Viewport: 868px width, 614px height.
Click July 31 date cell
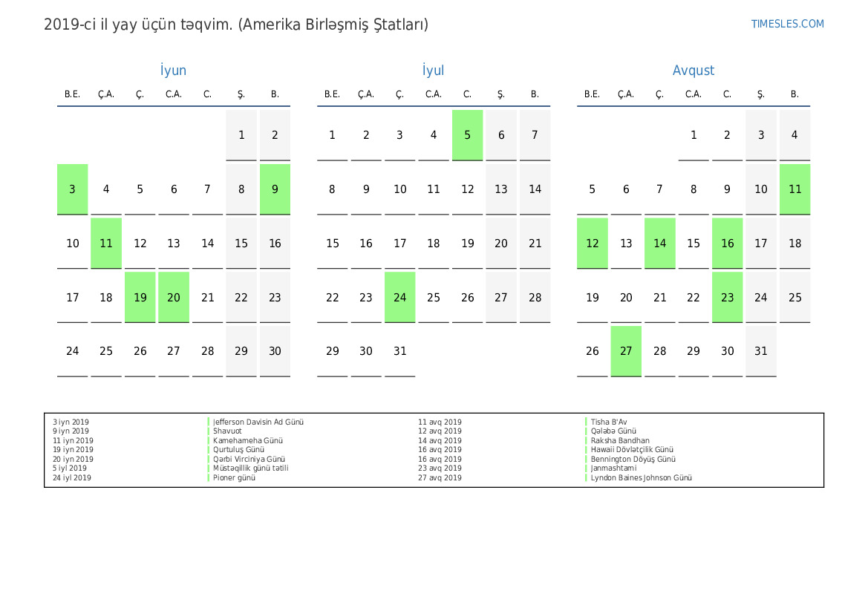point(399,351)
